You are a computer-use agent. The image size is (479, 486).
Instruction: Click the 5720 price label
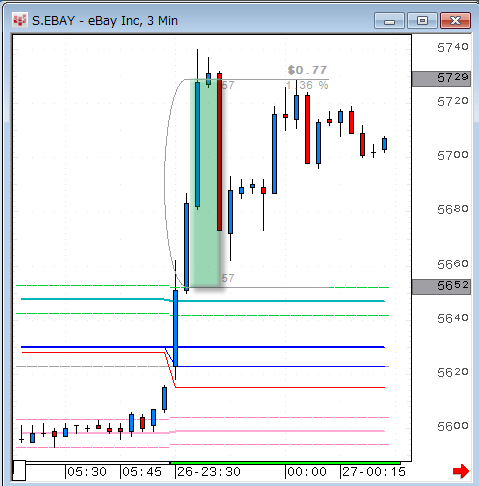click(453, 101)
